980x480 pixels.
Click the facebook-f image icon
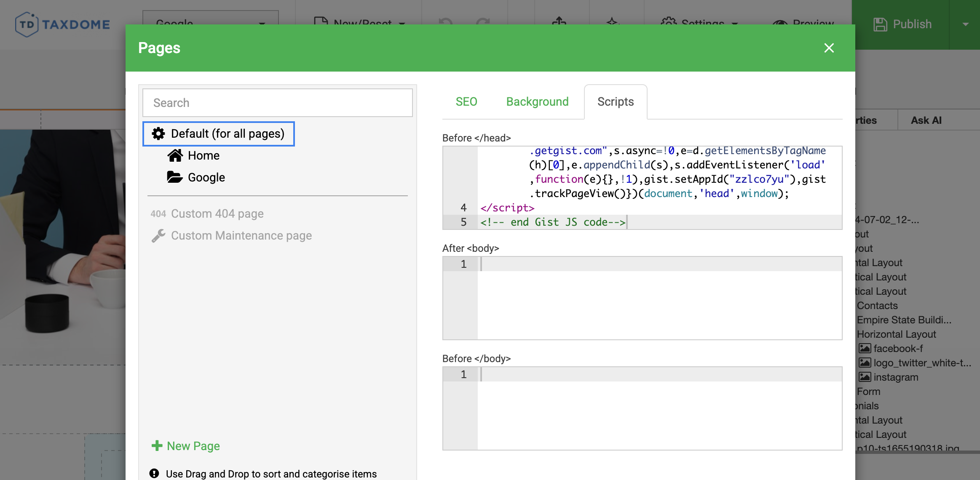point(865,349)
